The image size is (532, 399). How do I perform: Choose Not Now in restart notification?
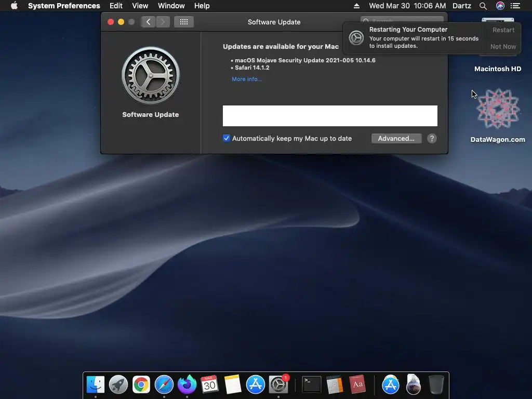tap(503, 46)
